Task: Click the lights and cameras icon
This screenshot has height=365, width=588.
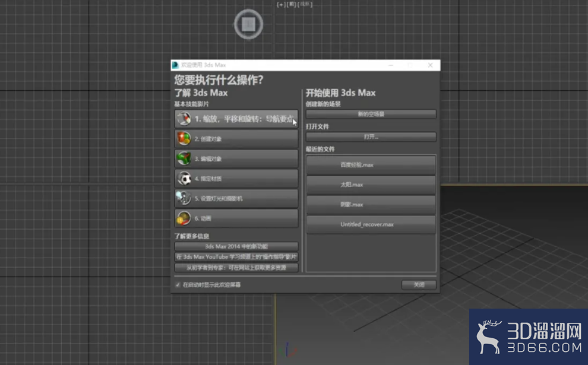Action: pos(184,198)
